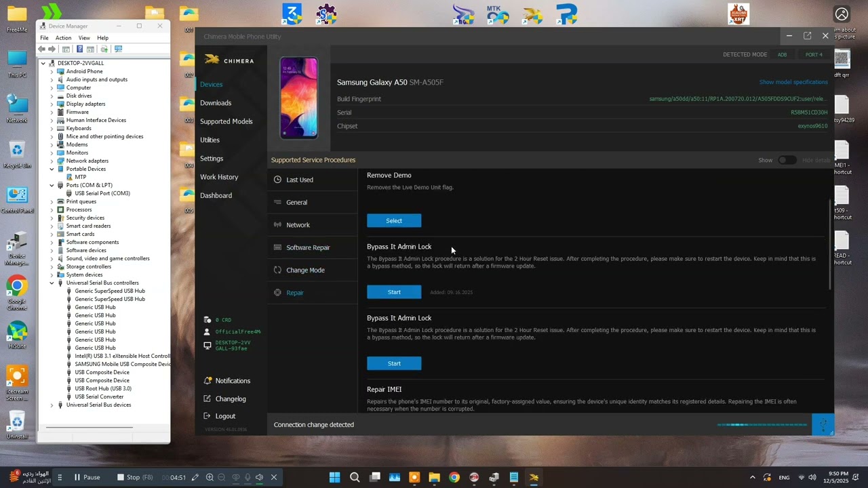Click the Logout icon in Chimera sidebar
This screenshot has height=488, width=868.
(x=208, y=416)
